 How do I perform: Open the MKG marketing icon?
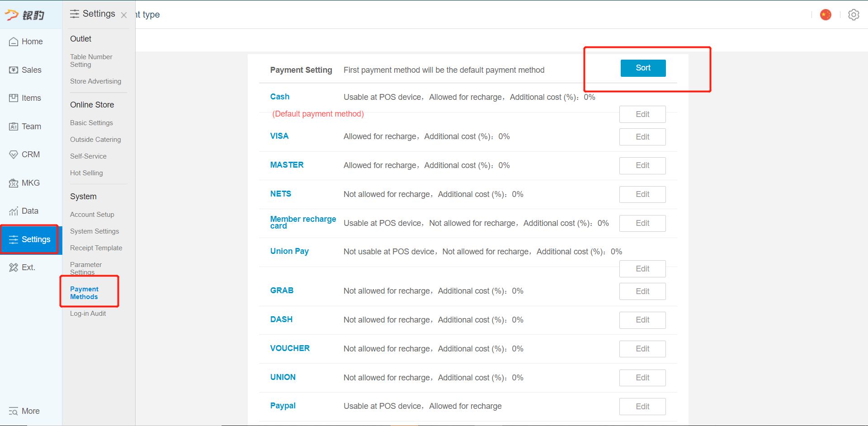click(14, 183)
